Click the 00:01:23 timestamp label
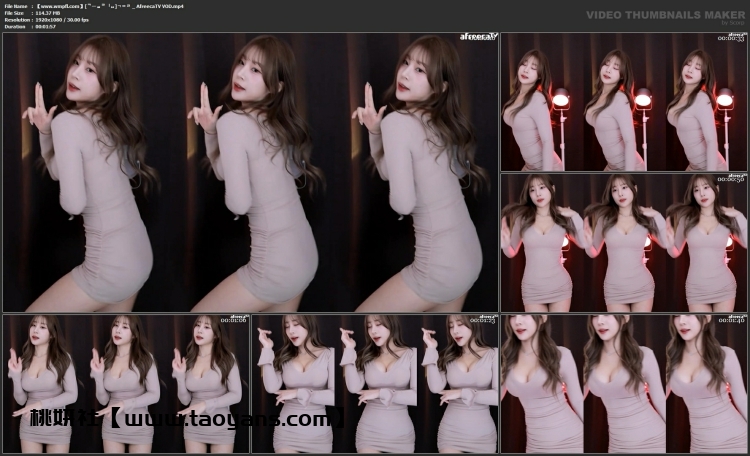 click(x=486, y=321)
